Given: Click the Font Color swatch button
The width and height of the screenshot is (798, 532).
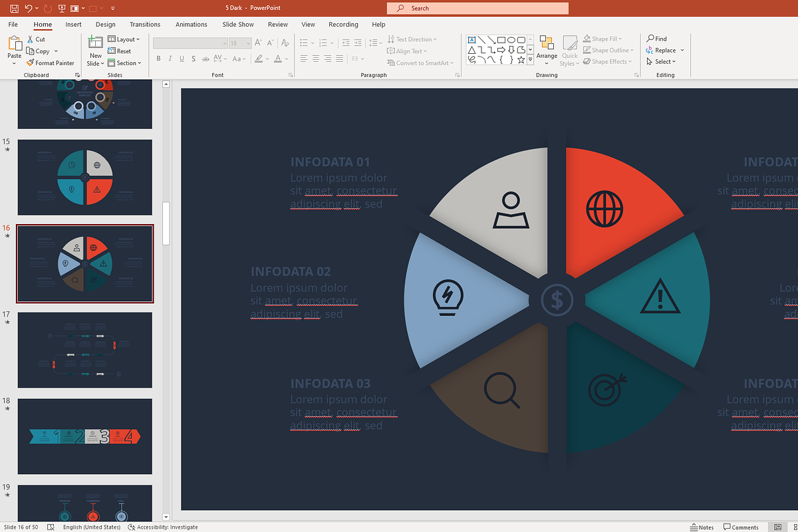Looking at the screenshot, I should 278,59.
